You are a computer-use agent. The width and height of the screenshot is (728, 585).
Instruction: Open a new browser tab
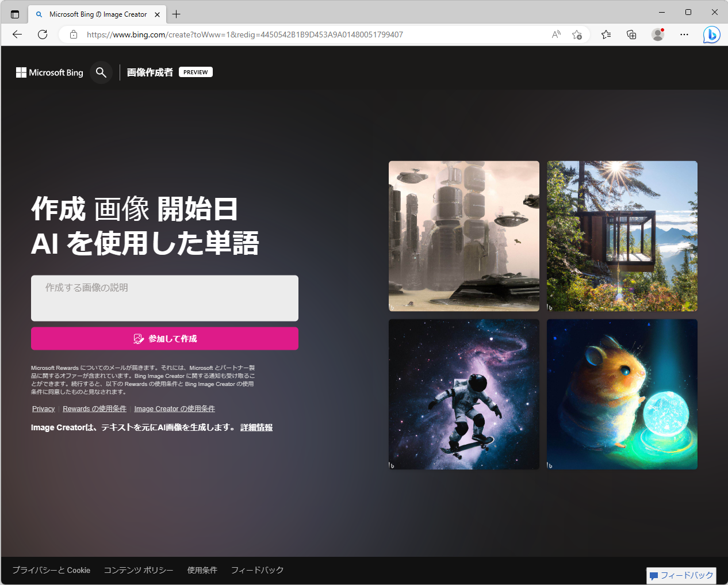pyautogui.click(x=176, y=14)
